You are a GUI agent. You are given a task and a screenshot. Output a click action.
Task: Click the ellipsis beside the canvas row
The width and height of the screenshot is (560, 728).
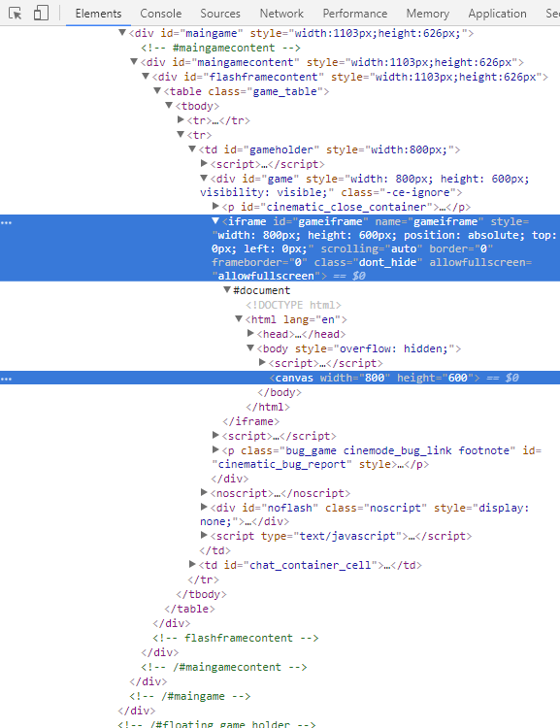pos(6,379)
